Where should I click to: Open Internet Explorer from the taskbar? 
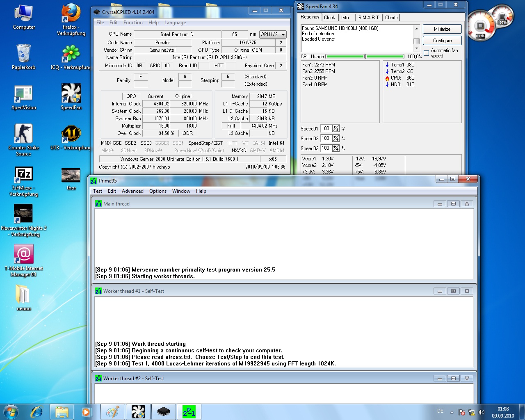[37, 412]
